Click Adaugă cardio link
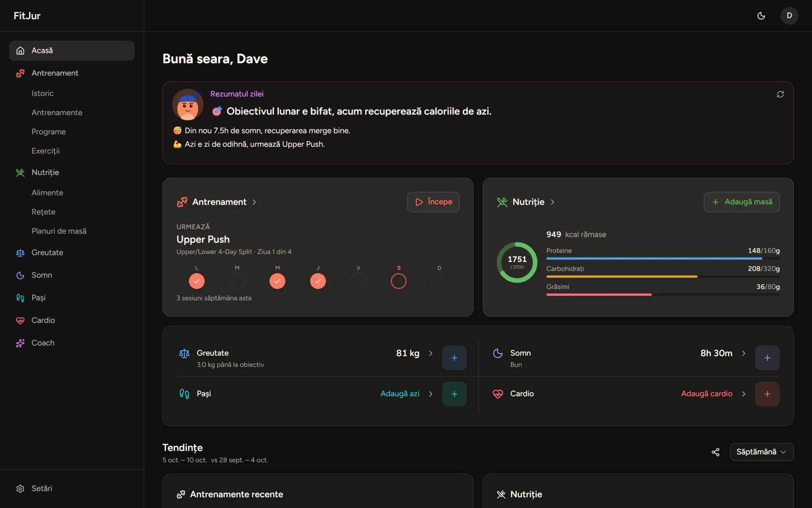This screenshot has height=508, width=812. click(707, 394)
